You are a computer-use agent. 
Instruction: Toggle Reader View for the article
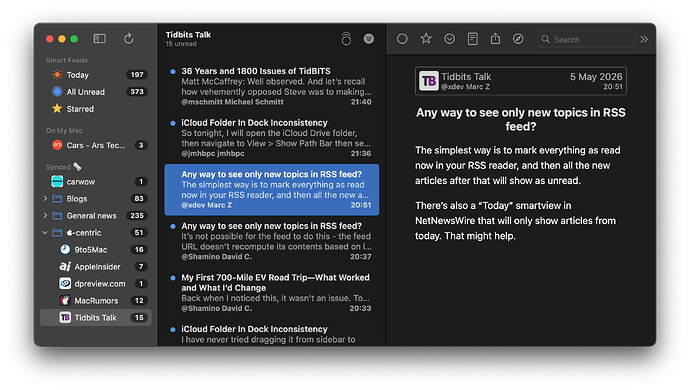click(x=473, y=39)
